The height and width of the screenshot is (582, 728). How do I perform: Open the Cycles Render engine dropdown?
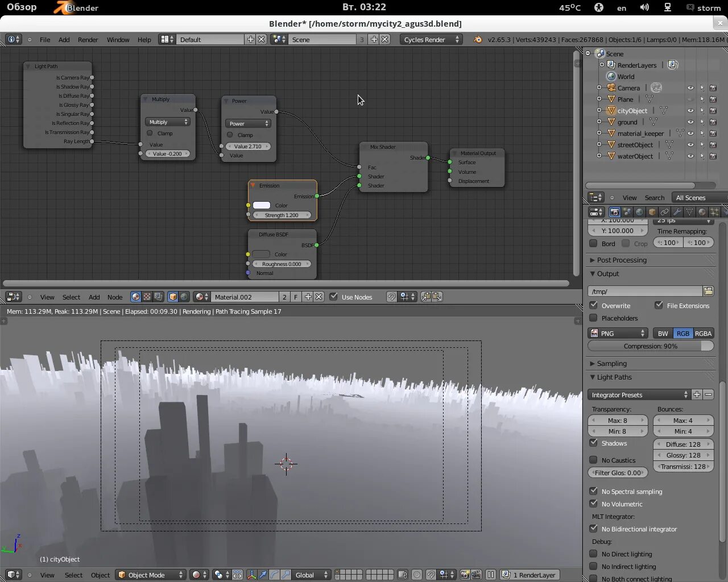click(431, 40)
